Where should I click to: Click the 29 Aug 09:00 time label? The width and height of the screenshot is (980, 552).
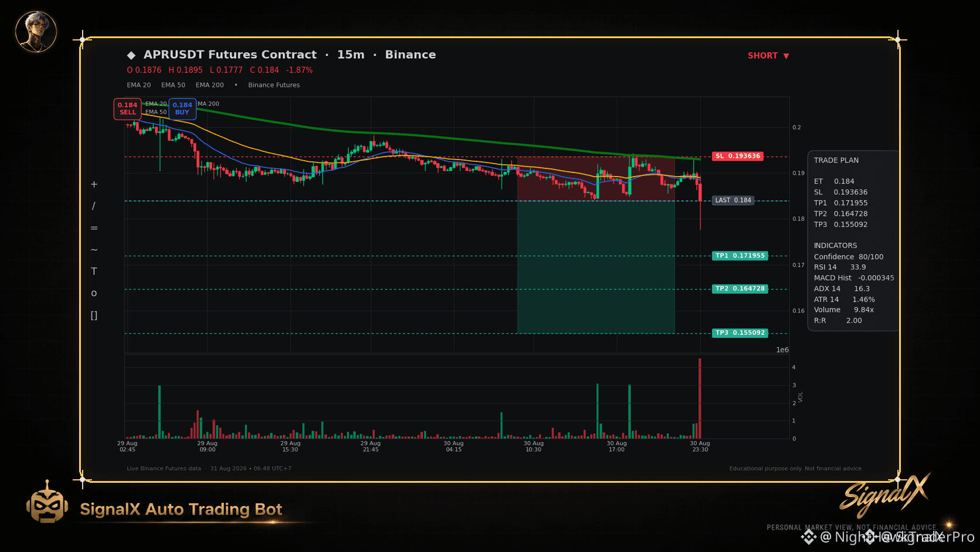pos(207,446)
